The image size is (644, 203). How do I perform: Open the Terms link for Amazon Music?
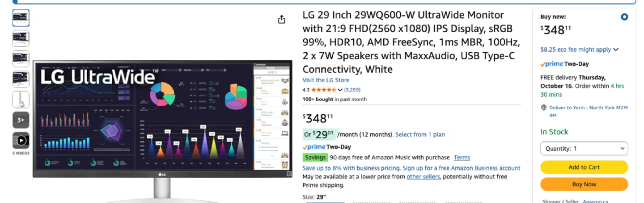pos(462,157)
